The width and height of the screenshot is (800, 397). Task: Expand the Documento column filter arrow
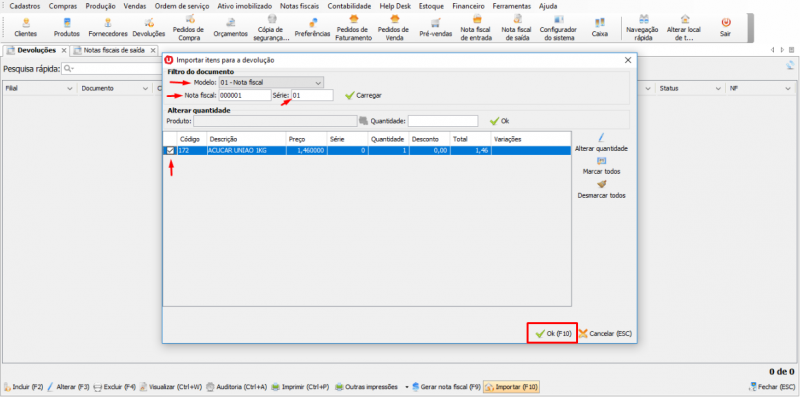click(x=145, y=89)
